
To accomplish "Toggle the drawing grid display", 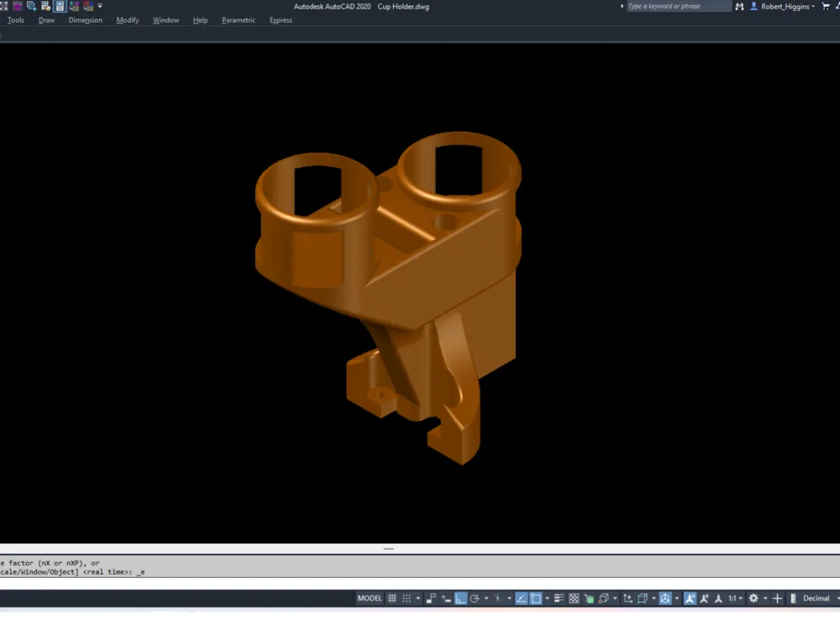I will (x=392, y=598).
